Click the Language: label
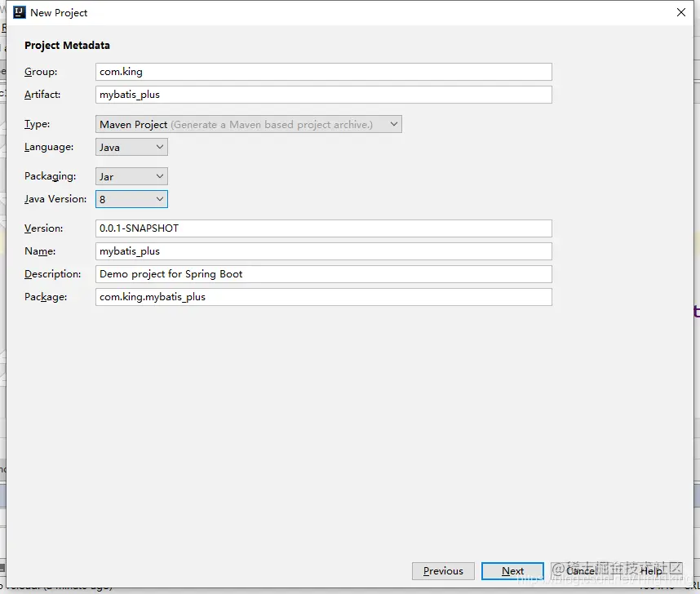Image resolution: width=700 pixels, height=594 pixels. point(49,147)
